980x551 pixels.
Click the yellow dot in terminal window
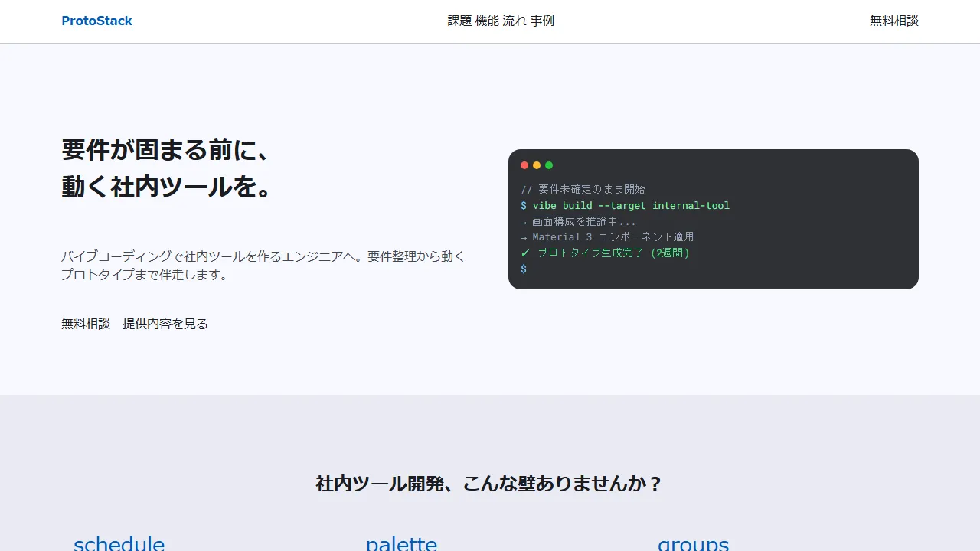[x=537, y=165]
